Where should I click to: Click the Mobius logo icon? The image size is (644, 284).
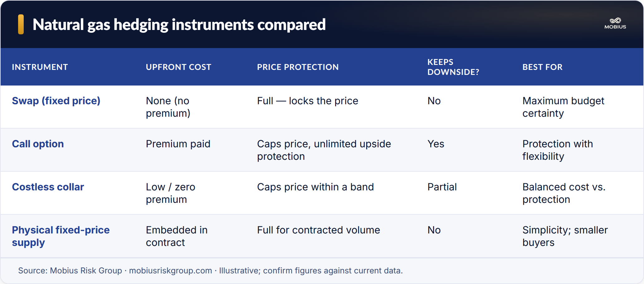[x=615, y=23]
